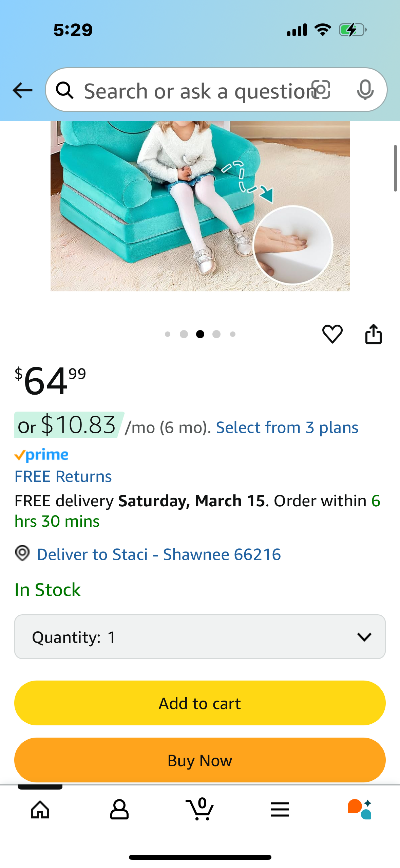Tap the turquoise kids sofa product image
This screenshot has height=868, width=400.
[x=200, y=206]
